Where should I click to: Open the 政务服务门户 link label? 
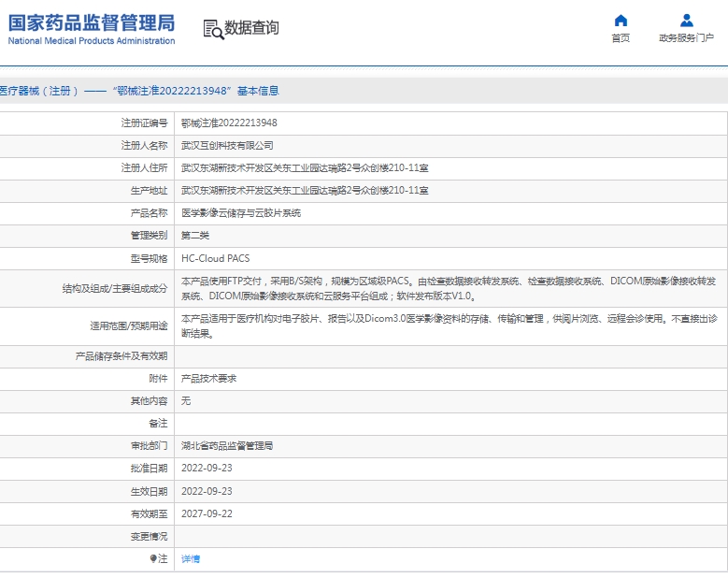pos(686,38)
